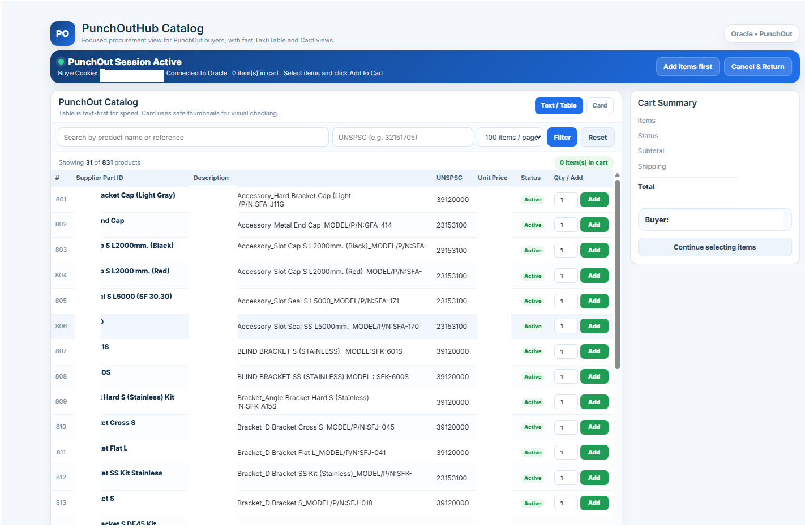
Task: Add item 811 D Bracket Flat L
Action: coord(594,452)
